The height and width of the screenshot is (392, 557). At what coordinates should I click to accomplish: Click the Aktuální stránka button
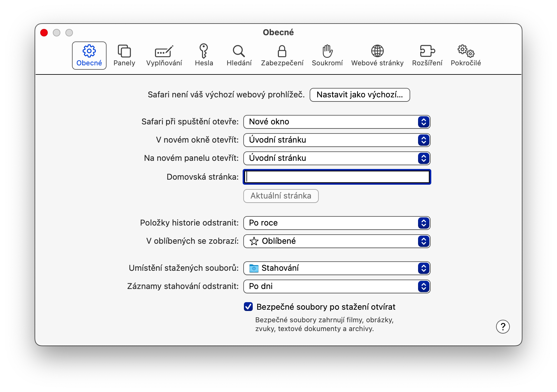281,196
